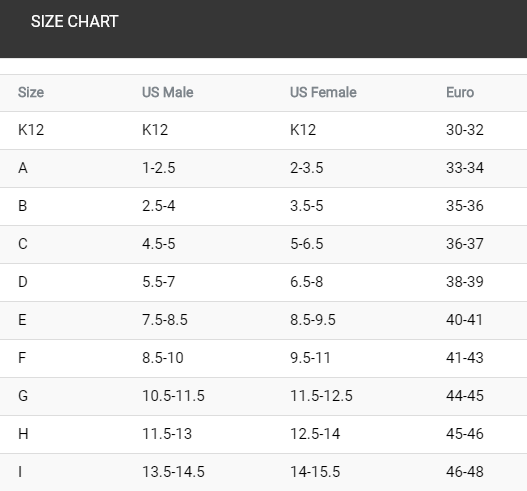Viewport: 527px width, 491px height.
Task: Click US Female value 2-3.5
Action: pyautogui.click(x=307, y=168)
